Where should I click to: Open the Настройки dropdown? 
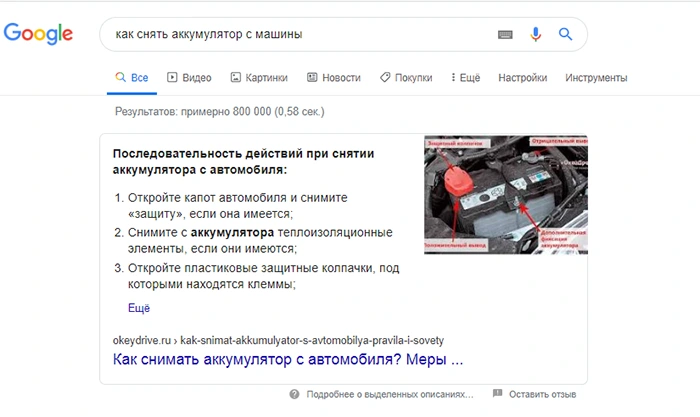pos(522,78)
